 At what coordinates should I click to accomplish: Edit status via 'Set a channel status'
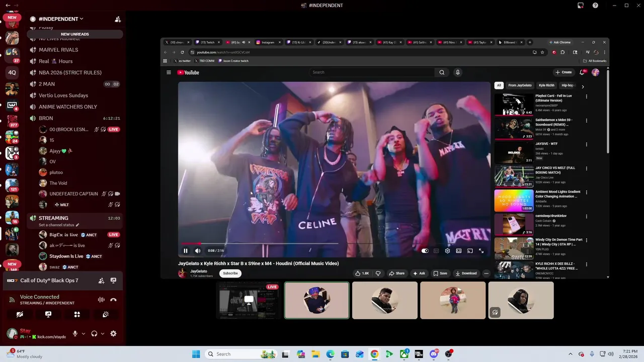[59, 225]
